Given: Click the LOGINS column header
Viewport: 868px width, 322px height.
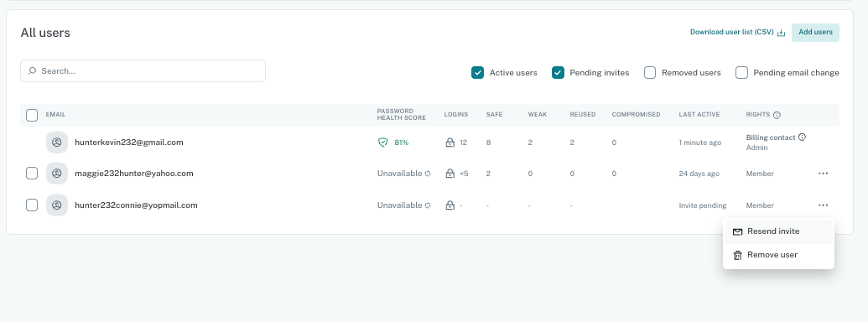Looking at the screenshot, I should point(455,115).
